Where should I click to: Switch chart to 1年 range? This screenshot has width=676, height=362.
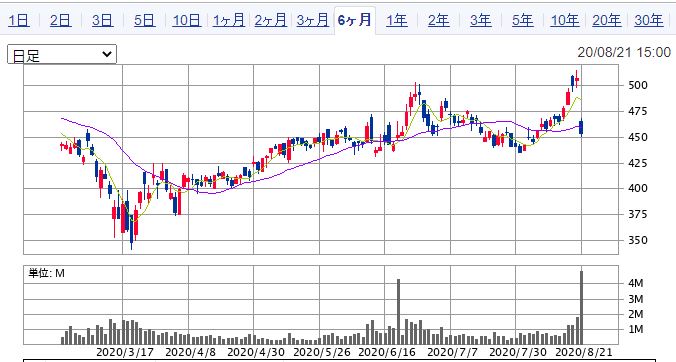click(x=396, y=20)
